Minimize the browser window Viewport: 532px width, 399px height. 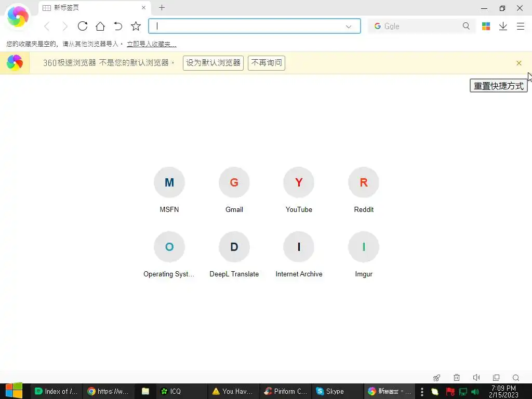coord(484,8)
